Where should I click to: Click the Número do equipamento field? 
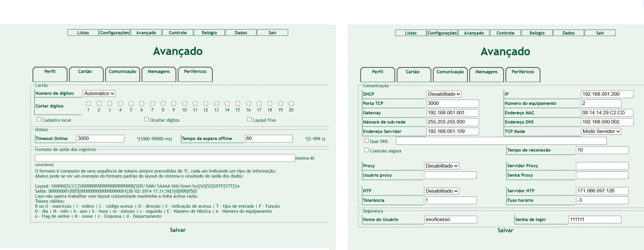click(x=601, y=103)
